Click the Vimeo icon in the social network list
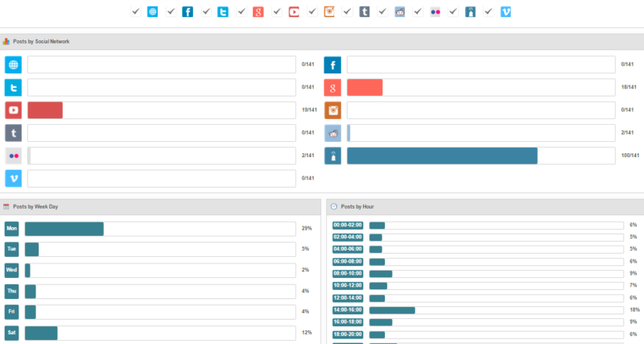Image resolution: width=644 pixels, height=344 pixels. [x=14, y=178]
